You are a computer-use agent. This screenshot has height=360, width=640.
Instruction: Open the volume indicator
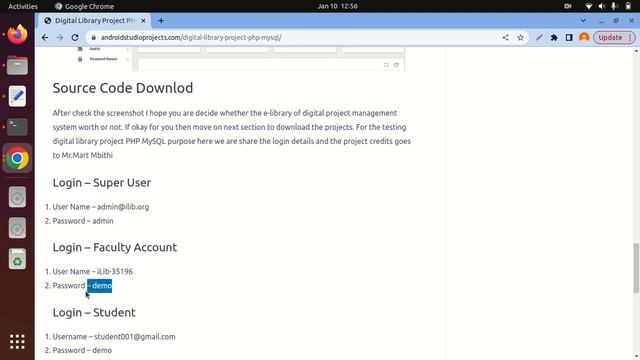(602, 6)
